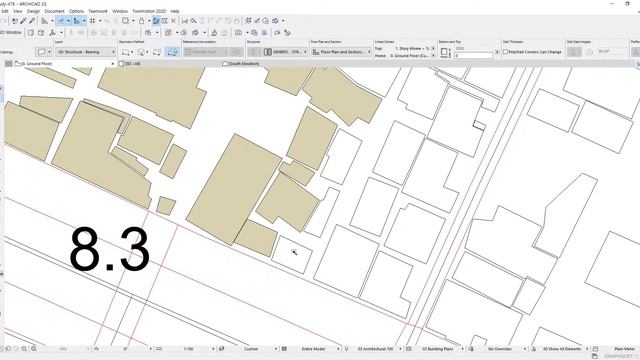This screenshot has height=360, width=640.
Task: Click the ruler icon with blue highlight
Action: coord(76,21)
